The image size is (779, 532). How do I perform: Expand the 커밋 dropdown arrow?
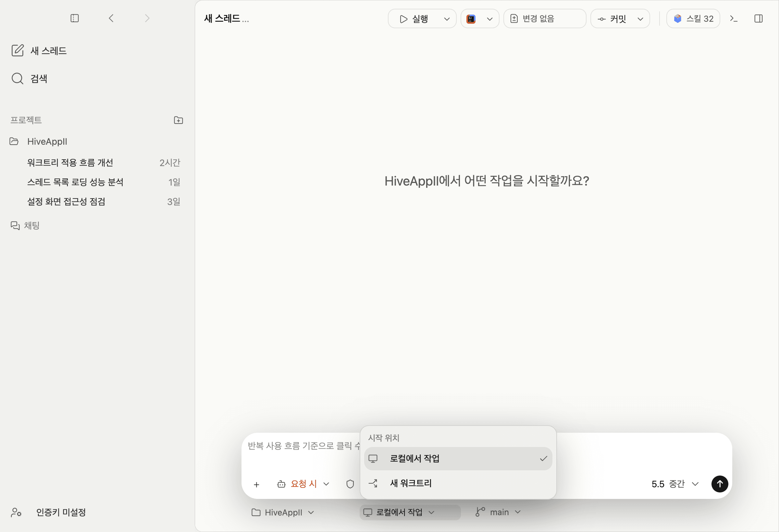click(640, 19)
